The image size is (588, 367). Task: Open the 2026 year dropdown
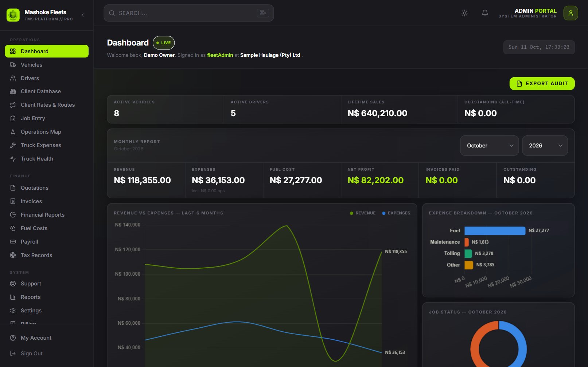click(x=545, y=146)
